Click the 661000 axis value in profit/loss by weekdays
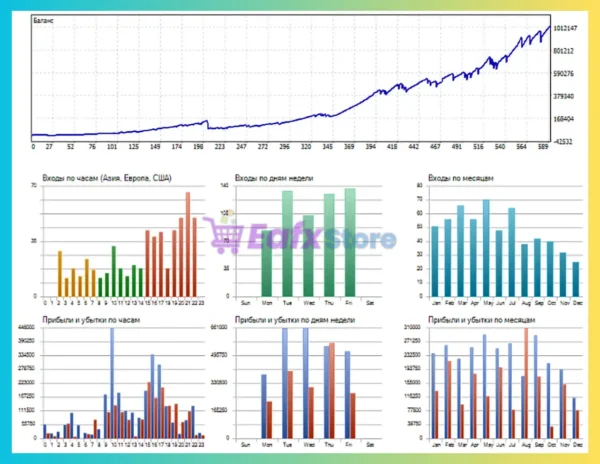Screen dimensions: 600x464 [x=219, y=327]
